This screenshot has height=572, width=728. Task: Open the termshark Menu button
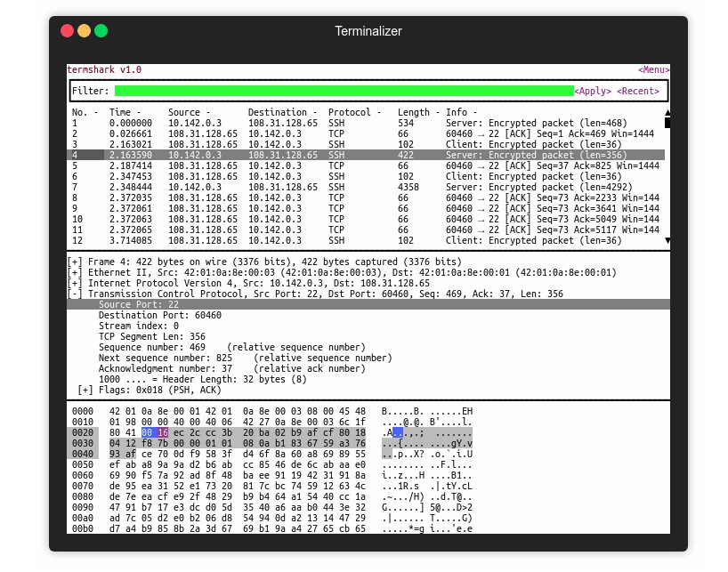point(654,69)
